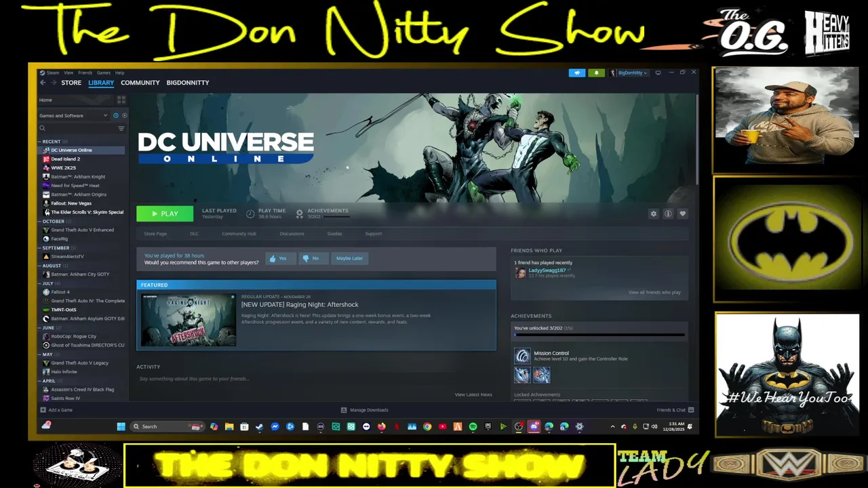Click View Latest News link
Screen dimensions: 868x488
coord(473,394)
